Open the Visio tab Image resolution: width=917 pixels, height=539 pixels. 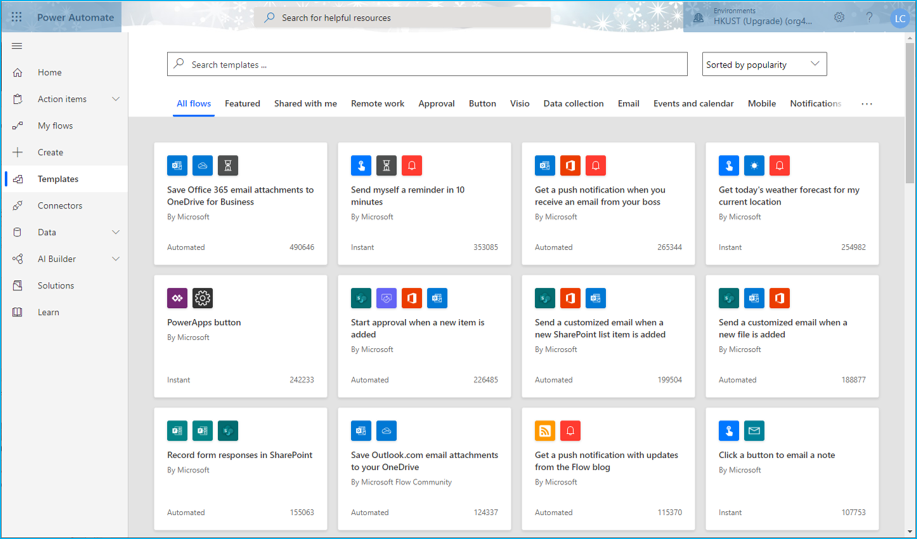(x=519, y=103)
